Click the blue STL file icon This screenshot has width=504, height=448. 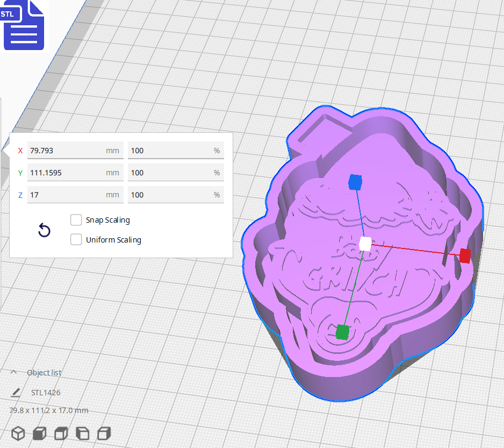point(24,25)
